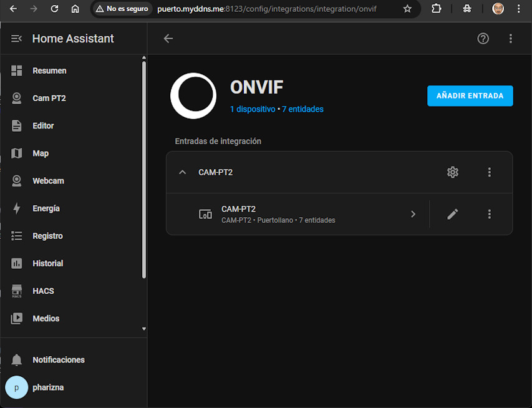This screenshot has width=532, height=408.
Task: Click the sidebar scroll up arrow
Action: coord(144,57)
